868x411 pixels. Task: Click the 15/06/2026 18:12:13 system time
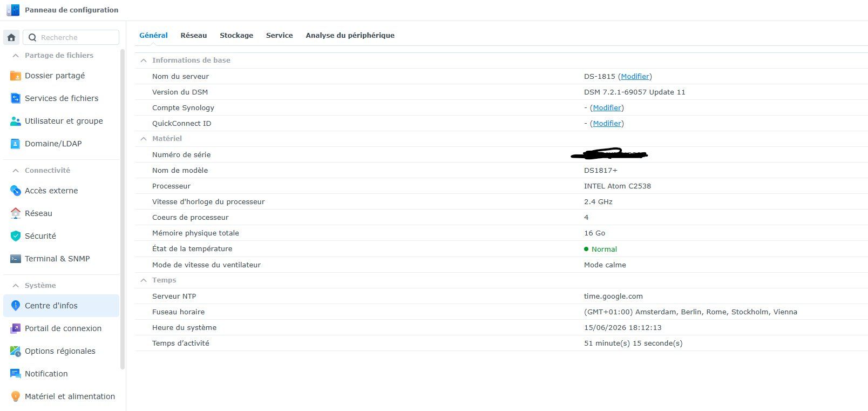coord(622,327)
